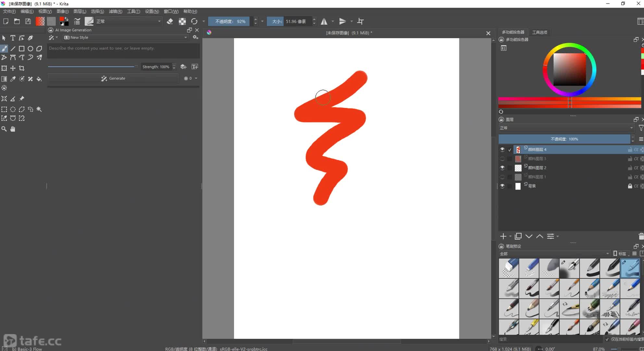Viewport: 644px width, 351px height.
Task: Open the 设置(N) menu
Action: [x=152, y=11]
